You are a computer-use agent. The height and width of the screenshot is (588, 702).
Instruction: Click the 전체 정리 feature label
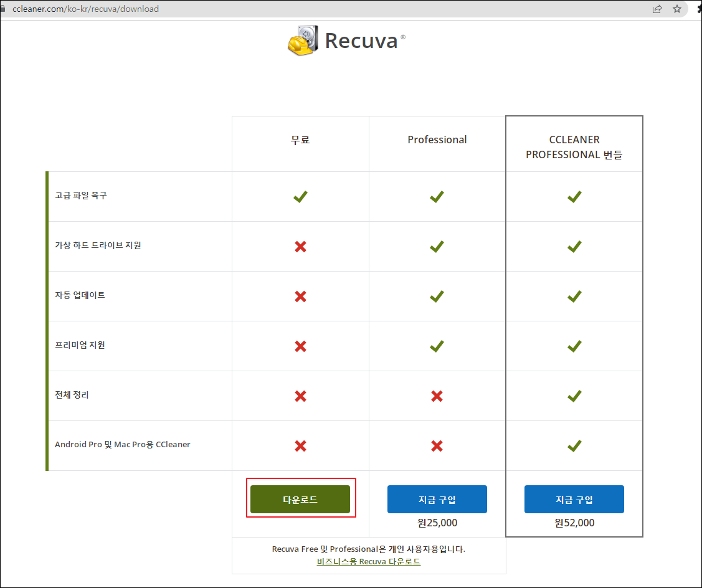(72, 394)
